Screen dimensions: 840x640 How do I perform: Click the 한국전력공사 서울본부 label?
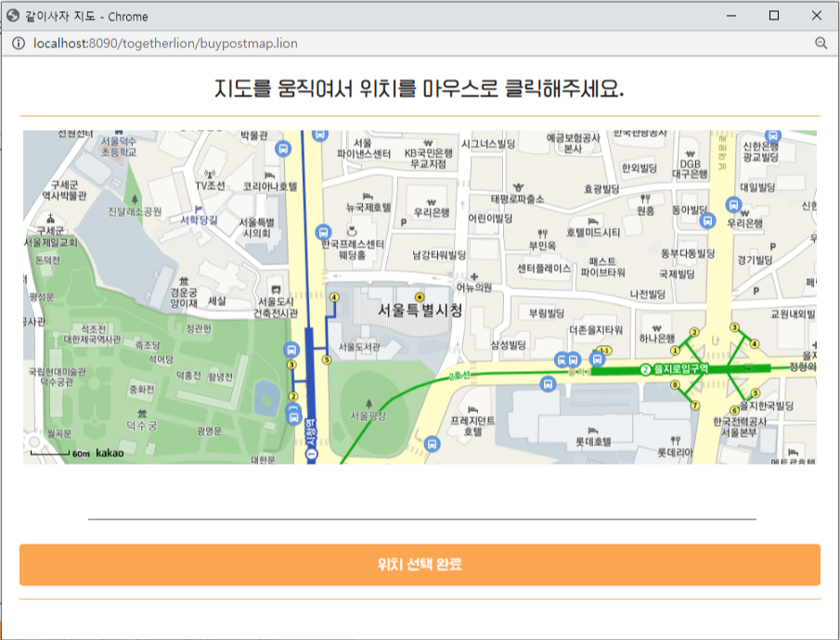click(739, 427)
